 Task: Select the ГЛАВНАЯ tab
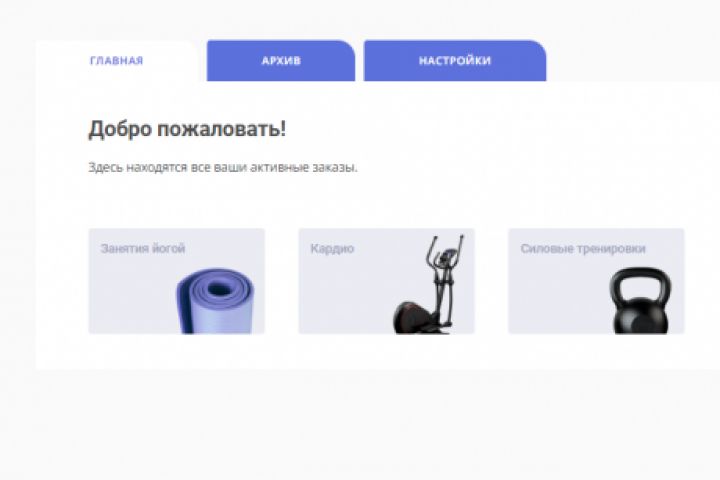coord(117,61)
